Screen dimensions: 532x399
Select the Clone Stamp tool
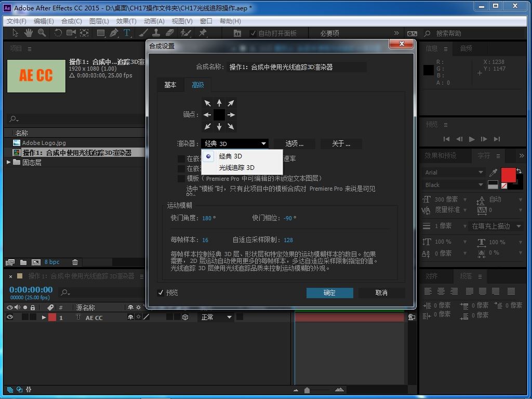[156, 33]
